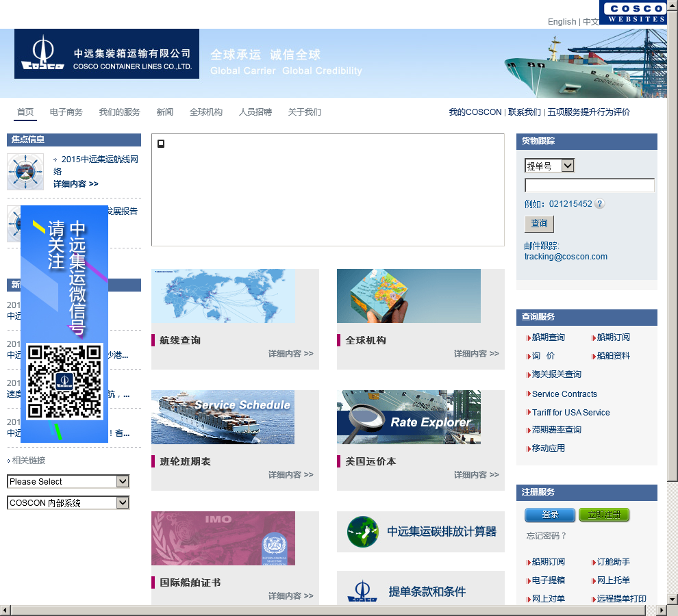Open 忘记密码 link
This screenshot has width=678, height=616.
[546, 536]
